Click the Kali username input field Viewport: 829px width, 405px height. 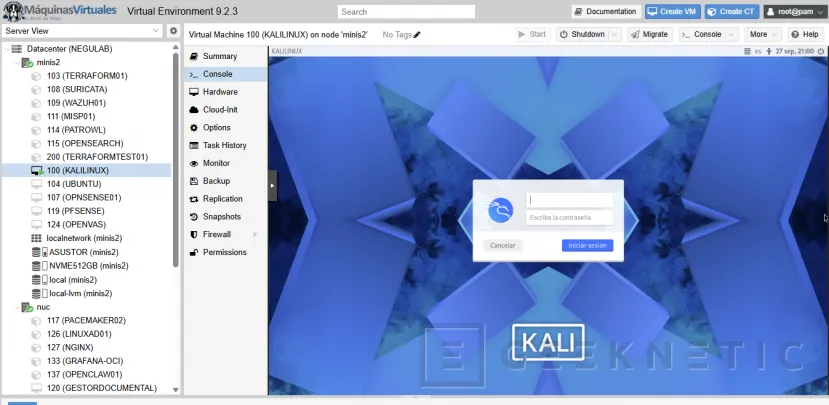click(x=569, y=200)
